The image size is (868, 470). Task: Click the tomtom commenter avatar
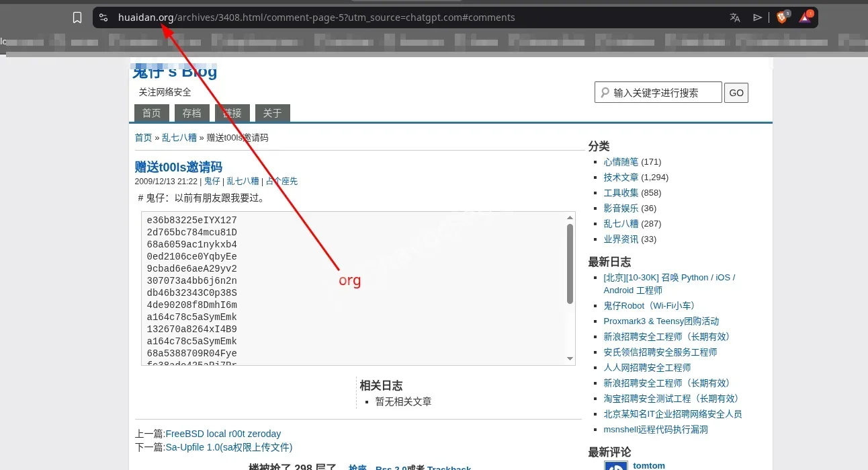615,465
